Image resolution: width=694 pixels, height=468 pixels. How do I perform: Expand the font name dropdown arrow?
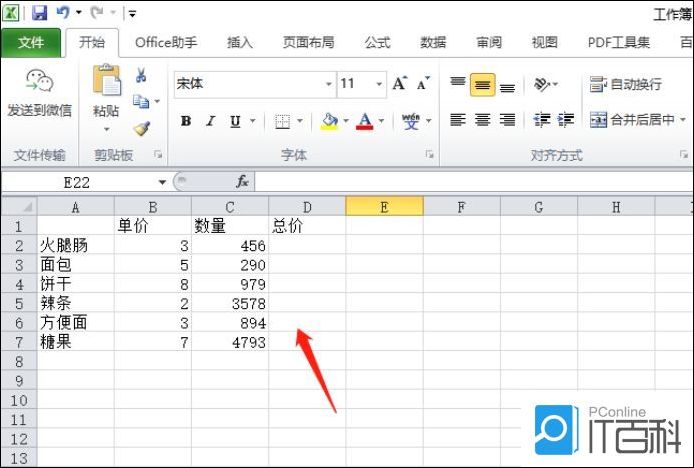(328, 84)
